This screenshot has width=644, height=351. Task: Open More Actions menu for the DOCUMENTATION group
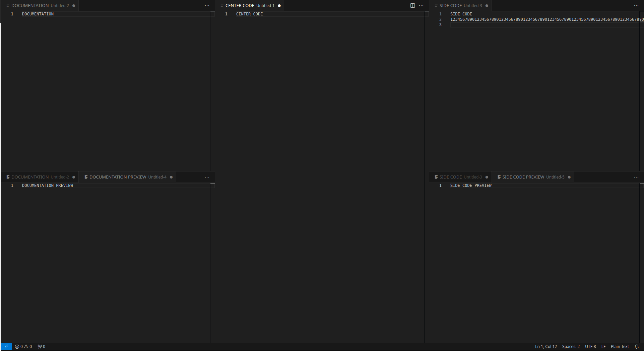(207, 5)
